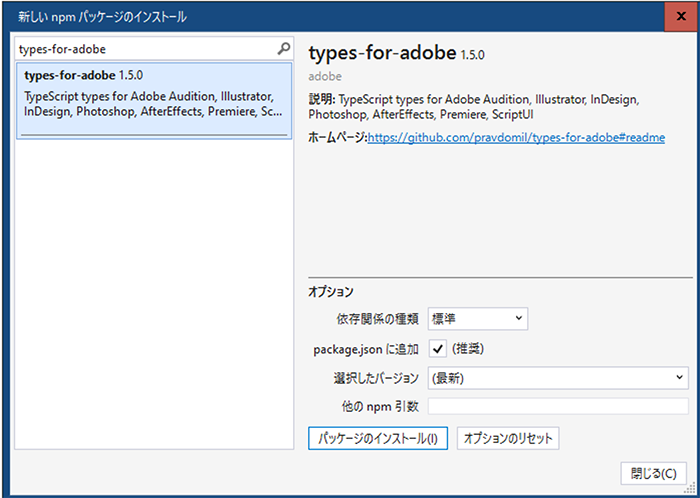
Task: Click the オプション section label
Action: 331,292
